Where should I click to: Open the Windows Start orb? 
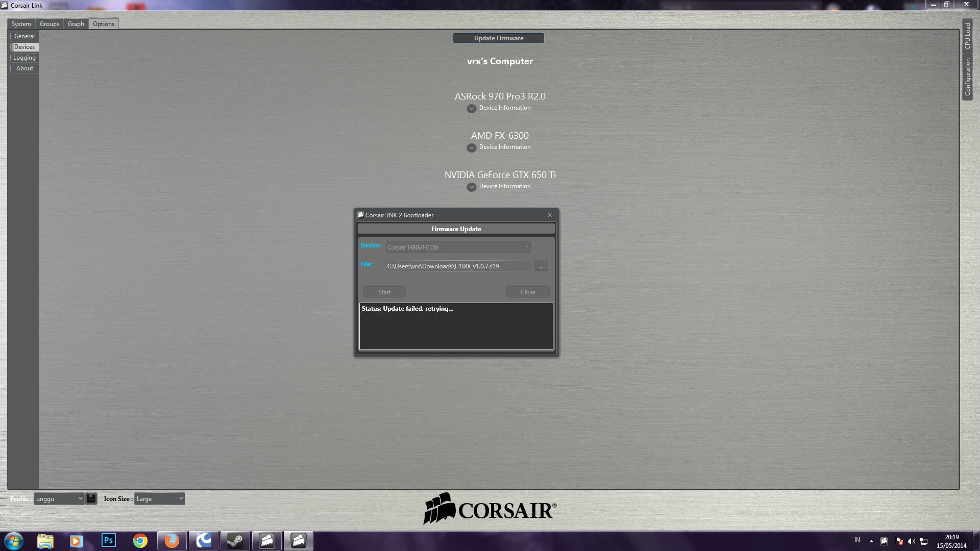click(x=14, y=541)
